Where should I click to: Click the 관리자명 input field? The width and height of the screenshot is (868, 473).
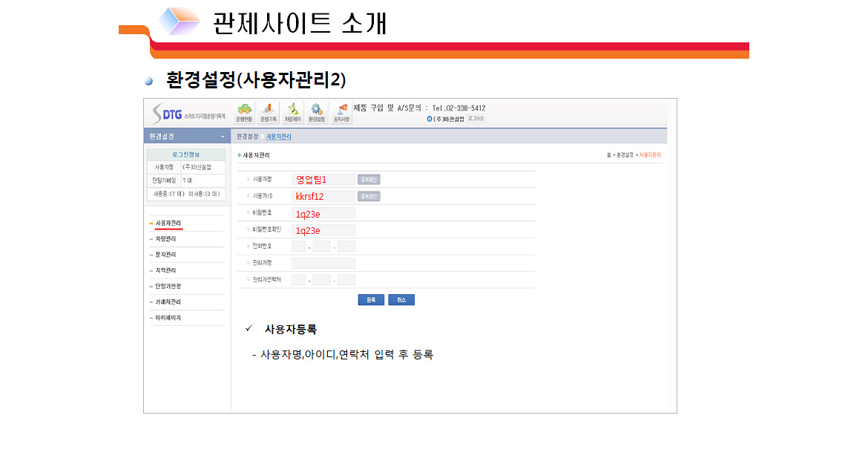[323, 263]
